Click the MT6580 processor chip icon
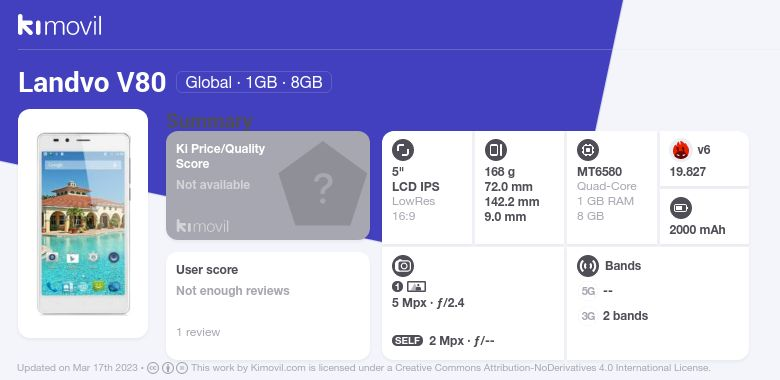The height and width of the screenshot is (380, 780). (x=588, y=150)
